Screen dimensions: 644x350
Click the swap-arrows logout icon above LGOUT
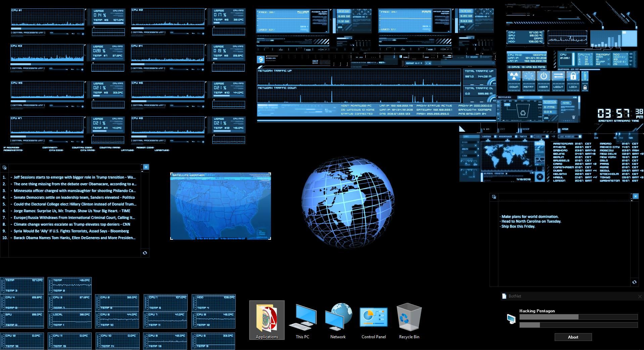558,76
